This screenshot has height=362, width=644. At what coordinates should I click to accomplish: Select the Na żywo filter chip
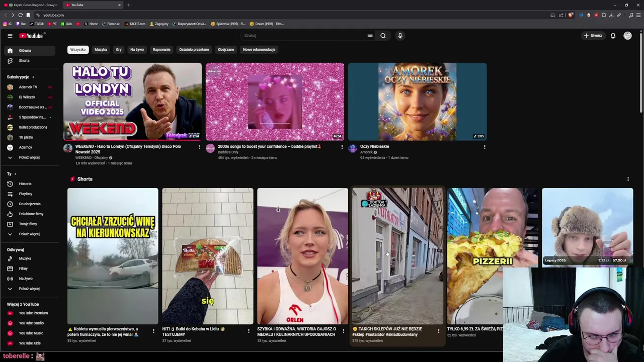coord(137,50)
